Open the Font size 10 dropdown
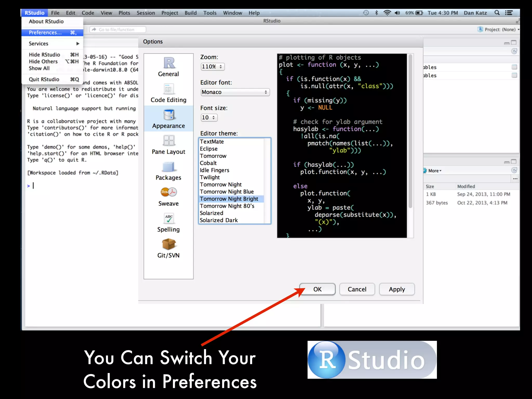 coord(209,118)
